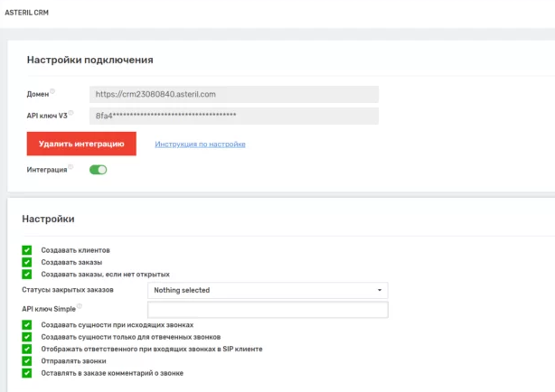
Task: Click the help icon next to Домен
Action: click(x=52, y=91)
